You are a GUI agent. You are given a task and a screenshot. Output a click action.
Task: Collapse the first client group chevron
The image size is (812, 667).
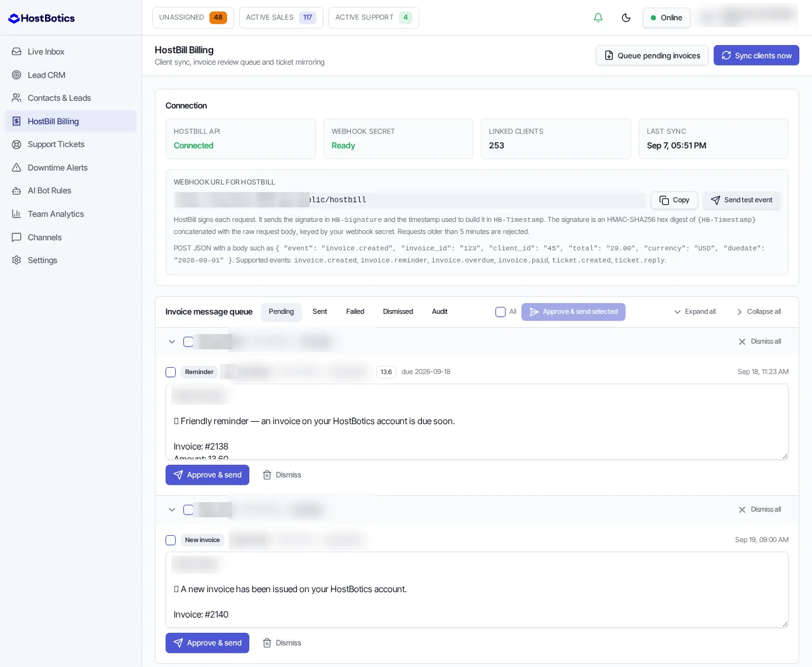click(x=171, y=342)
